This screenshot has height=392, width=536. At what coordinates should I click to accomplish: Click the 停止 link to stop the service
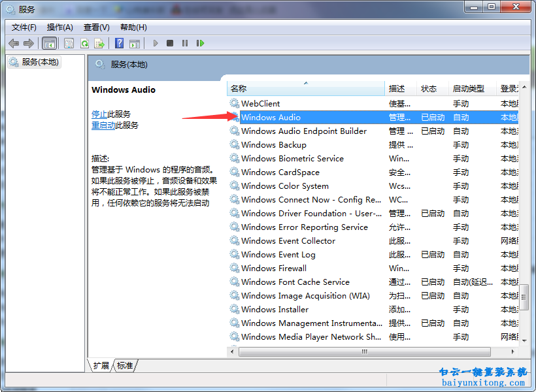99,114
